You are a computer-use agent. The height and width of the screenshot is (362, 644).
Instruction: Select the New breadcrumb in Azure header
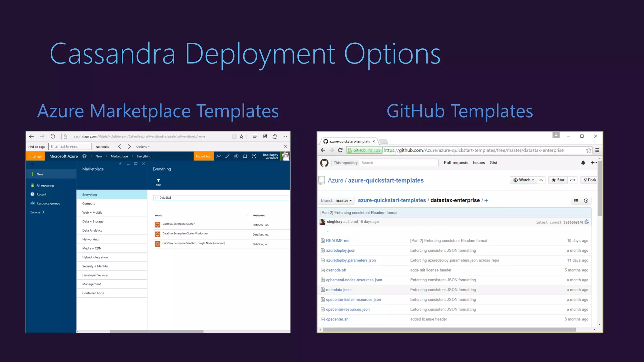[x=99, y=156]
